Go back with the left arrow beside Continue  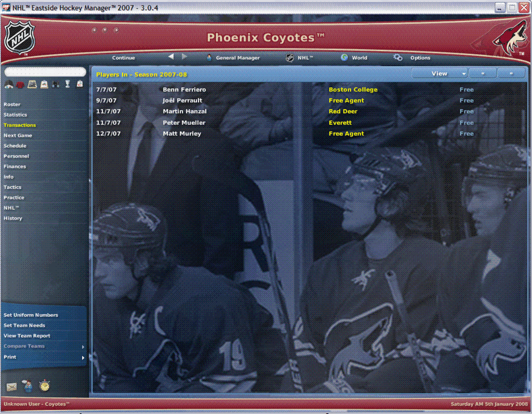[x=171, y=57]
